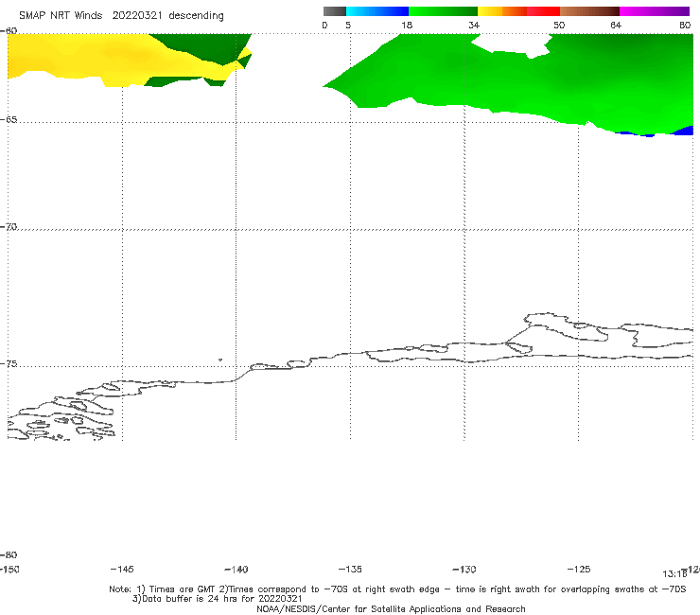Click the latitude label '-65'

click(x=9, y=120)
